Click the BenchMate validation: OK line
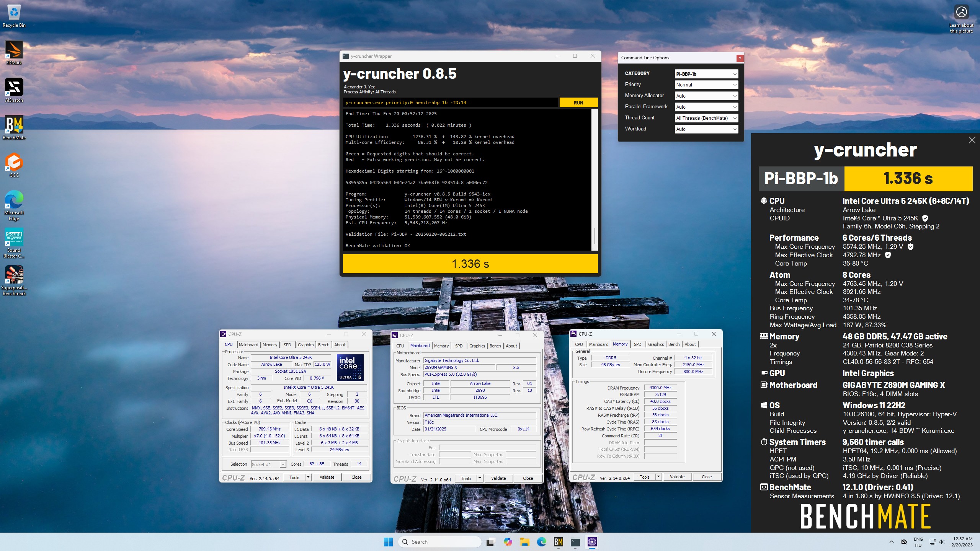The height and width of the screenshot is (551, 980). [377, 246]
